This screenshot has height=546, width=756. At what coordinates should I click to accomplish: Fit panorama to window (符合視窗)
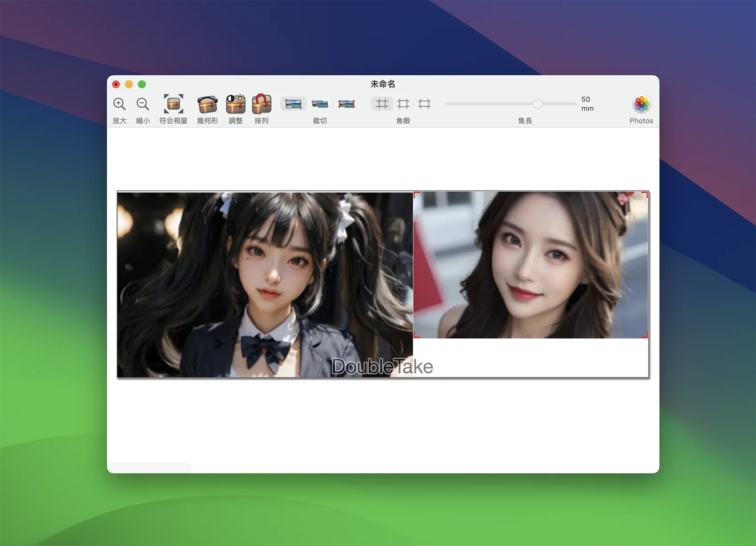173,104
